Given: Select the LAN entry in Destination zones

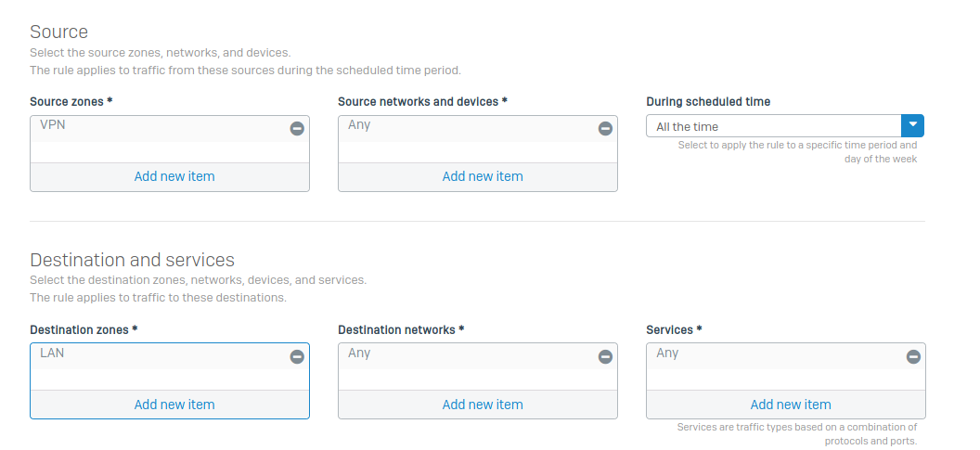Looking at the screenshot, I should pyautogui.click(x=53, y=353).
